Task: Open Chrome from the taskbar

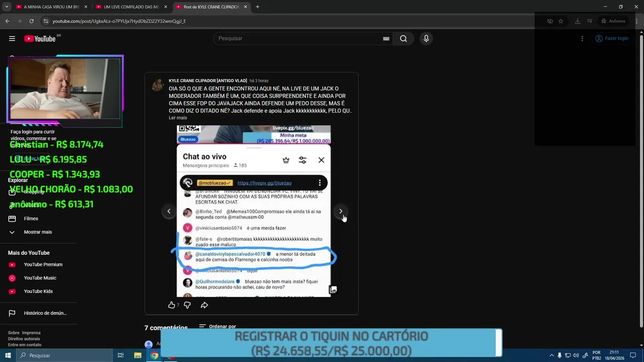Action: pos(154,355)
